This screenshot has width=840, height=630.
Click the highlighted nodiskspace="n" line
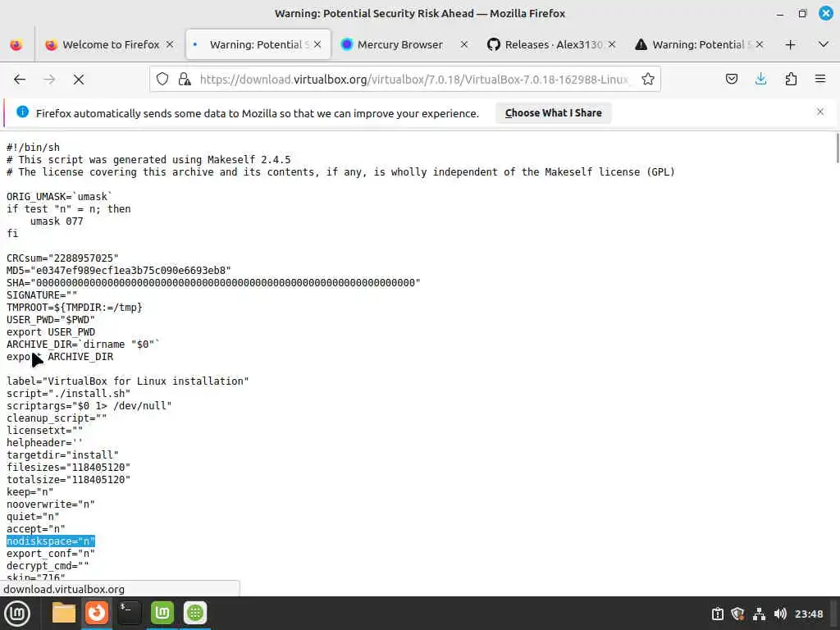click(x=51, y=541)
